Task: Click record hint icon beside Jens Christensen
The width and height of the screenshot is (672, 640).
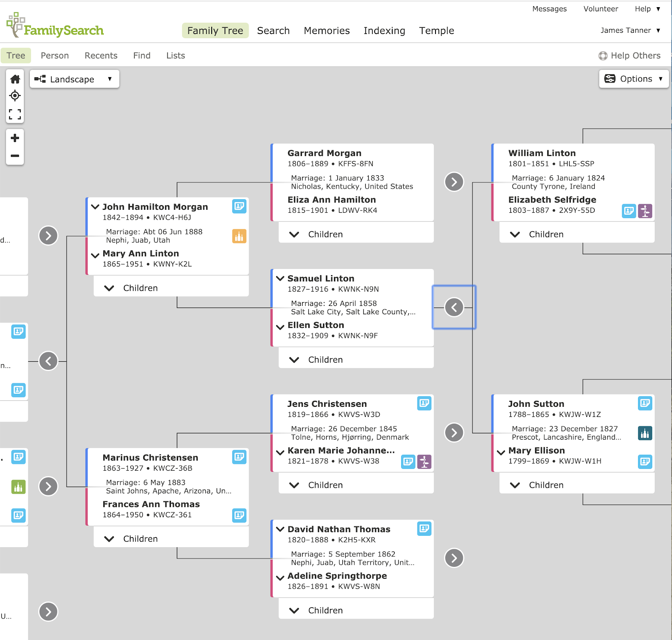Action: (424, 403)
